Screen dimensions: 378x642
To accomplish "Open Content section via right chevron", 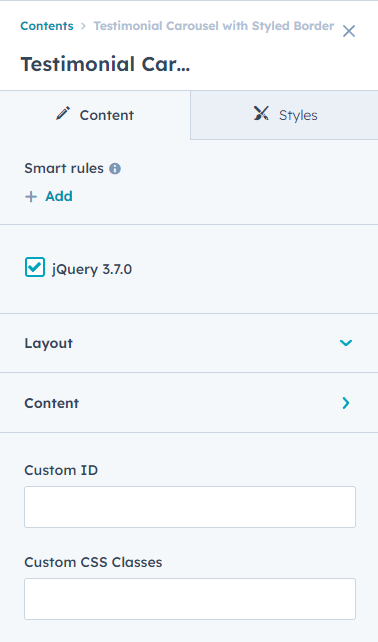I will point(346,403).
